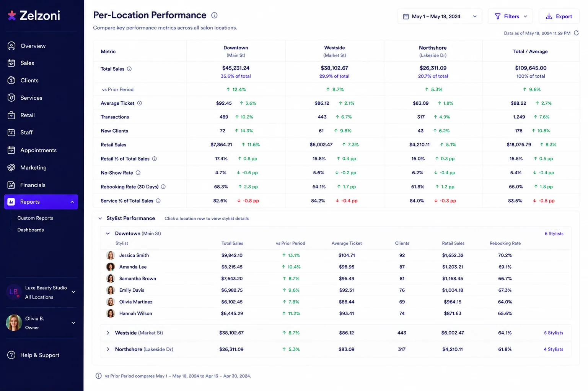Screen dimensions: 588x391
Task: Click Olivia B. profile photo
Action: pos(14,323)
